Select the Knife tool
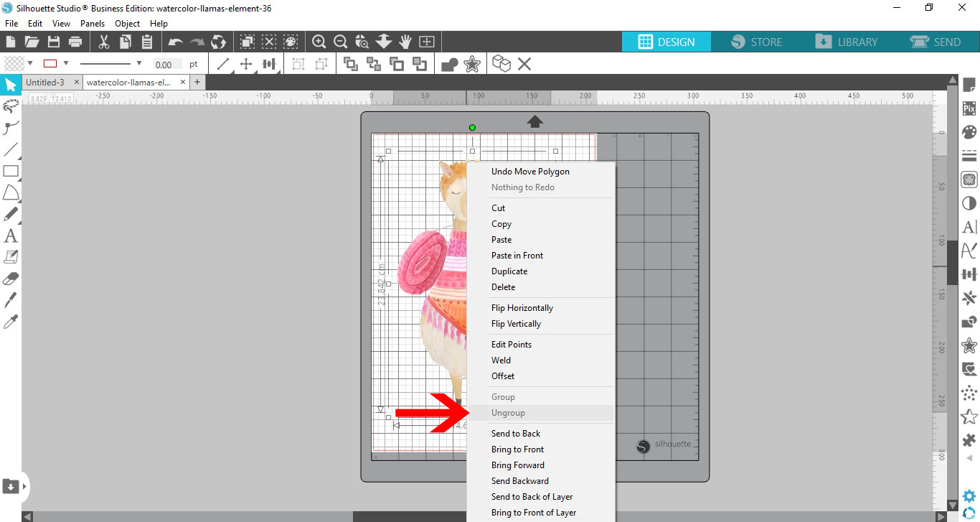The height and width of the screenshot is (522, 980). (11, 299)
